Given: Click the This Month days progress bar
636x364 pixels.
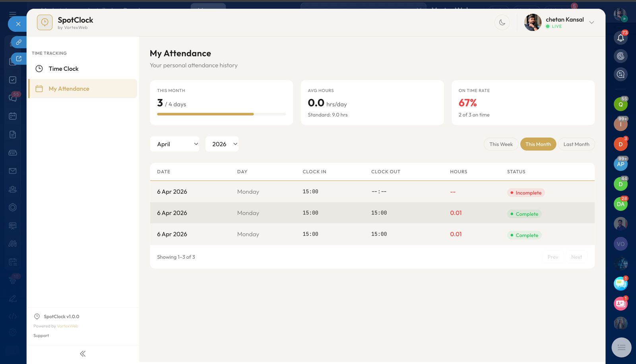Looking at the screenshot, I should 221,114.
